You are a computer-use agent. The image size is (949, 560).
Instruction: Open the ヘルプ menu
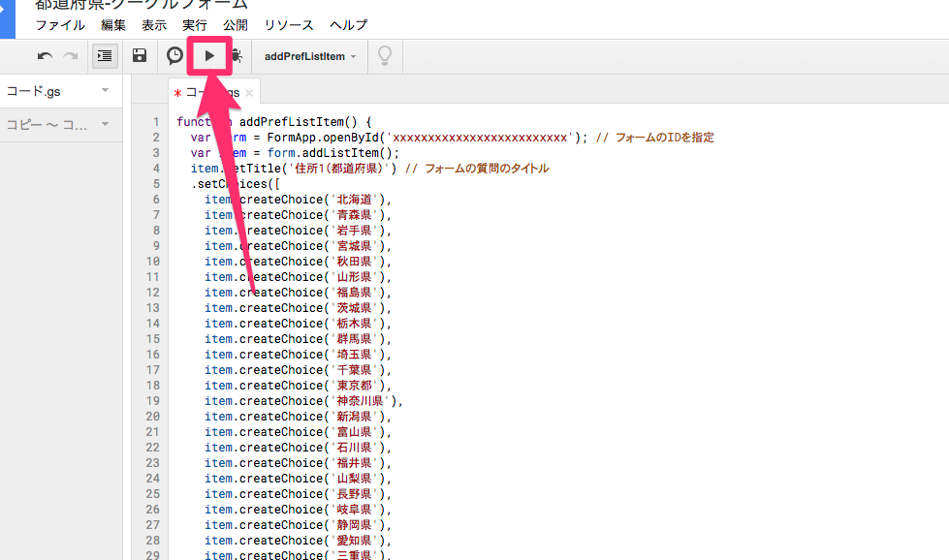click(348, 25)
